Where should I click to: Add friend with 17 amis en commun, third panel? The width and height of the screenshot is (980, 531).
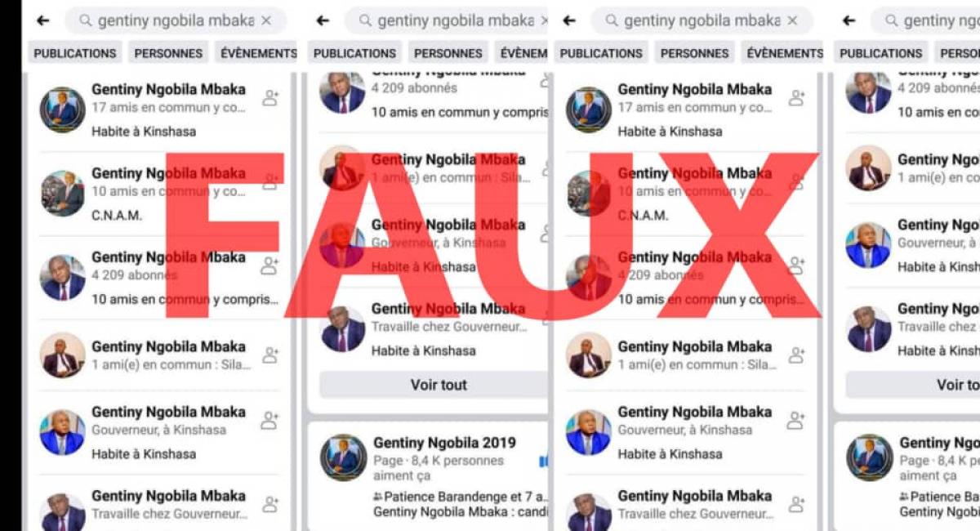click(x=796, y=99)
